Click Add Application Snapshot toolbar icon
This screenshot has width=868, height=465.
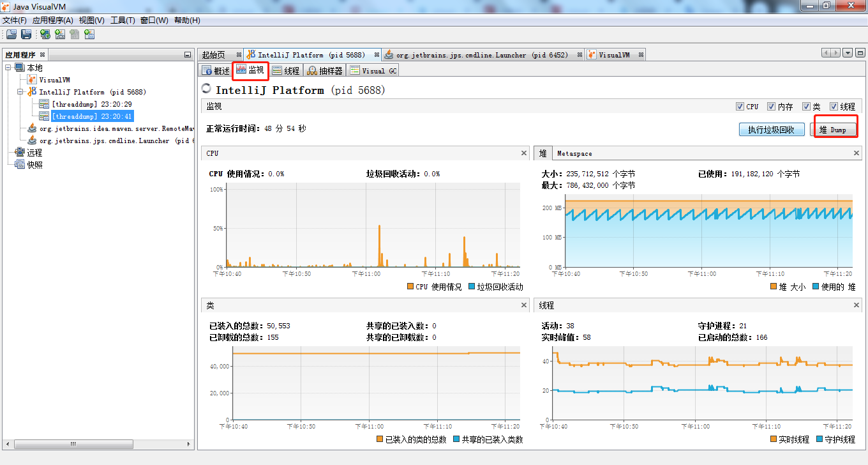point(89,34)
